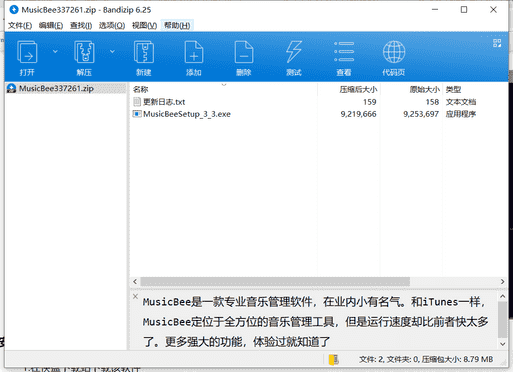Click the Add (添加) file icon
513x372 pixels.
194,52
